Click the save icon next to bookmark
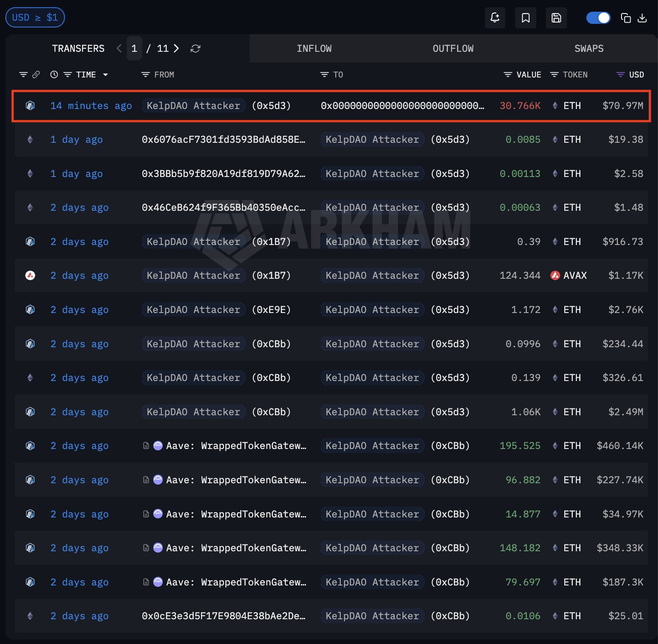 556,18
